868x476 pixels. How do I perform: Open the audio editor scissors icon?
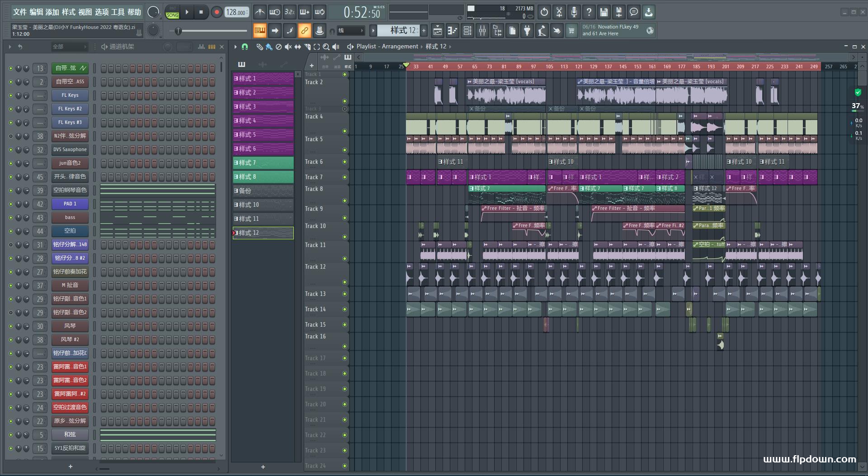click(x=559, y=12)
